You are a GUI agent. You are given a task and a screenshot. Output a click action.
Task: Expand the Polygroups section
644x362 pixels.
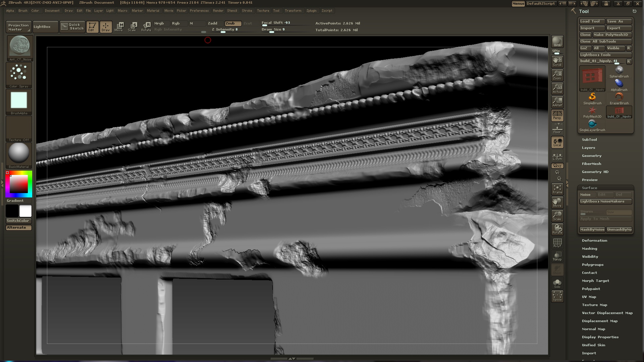592,264
